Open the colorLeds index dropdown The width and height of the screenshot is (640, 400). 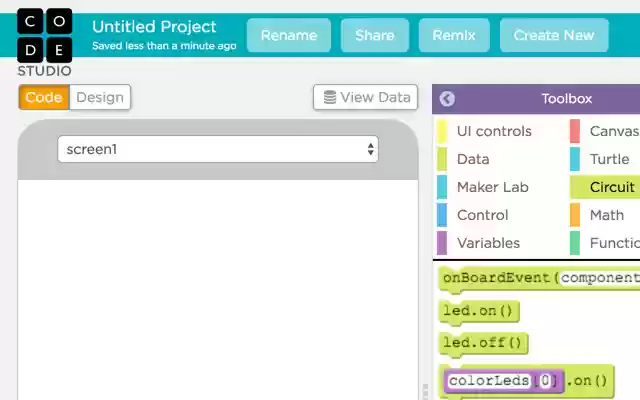[547, 380]
